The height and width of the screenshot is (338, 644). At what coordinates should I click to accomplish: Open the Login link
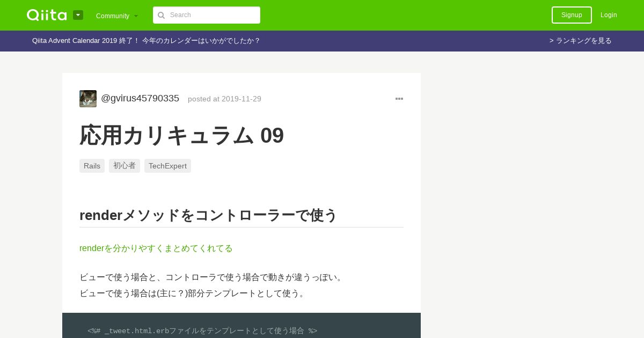tap(609, 15)
